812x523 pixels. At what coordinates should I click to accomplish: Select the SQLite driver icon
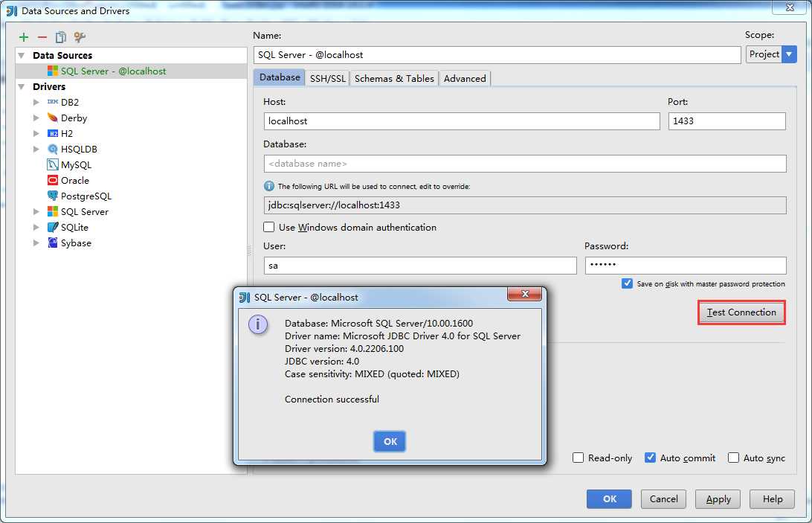click(x=53, y=227)
